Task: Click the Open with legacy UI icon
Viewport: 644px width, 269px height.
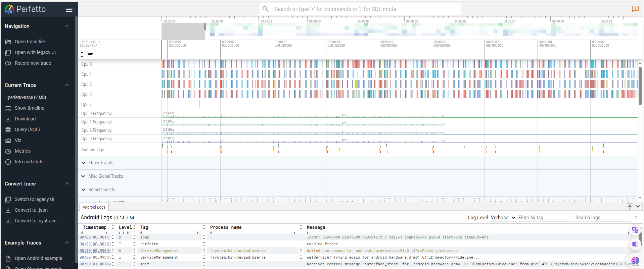Action: 8,53
